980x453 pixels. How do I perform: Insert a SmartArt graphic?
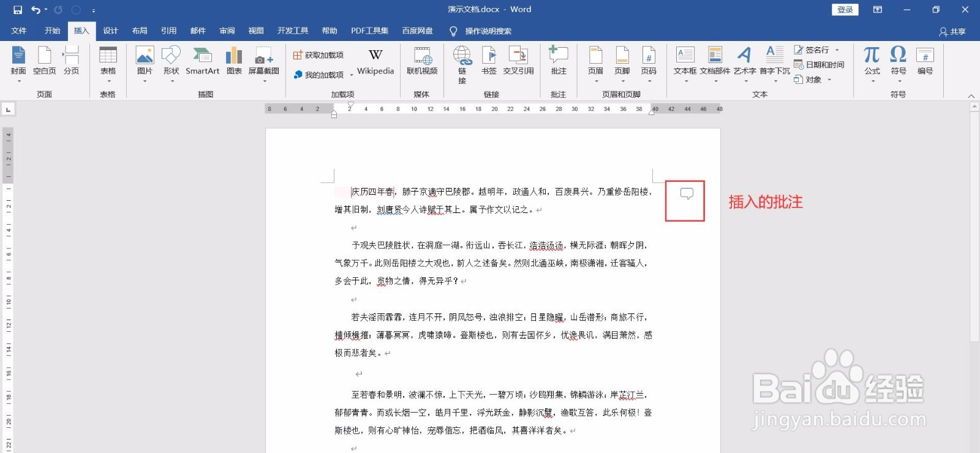click(x=202, y=61)
